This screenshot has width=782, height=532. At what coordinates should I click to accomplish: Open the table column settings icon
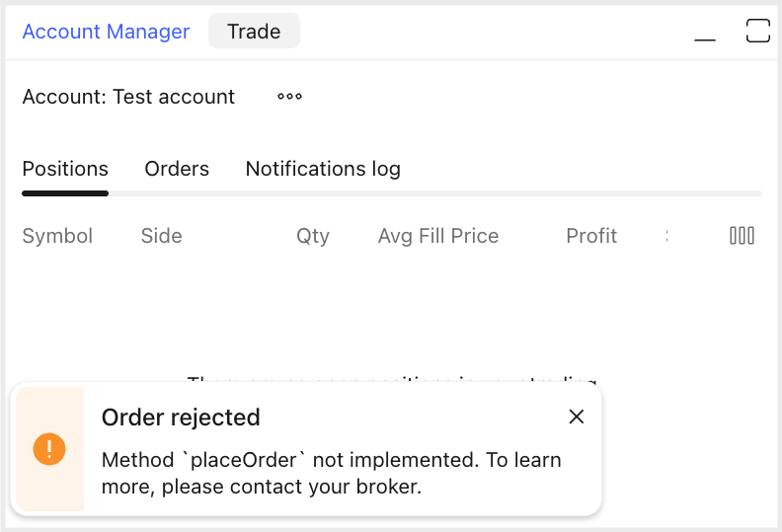[x=742, y=236]
